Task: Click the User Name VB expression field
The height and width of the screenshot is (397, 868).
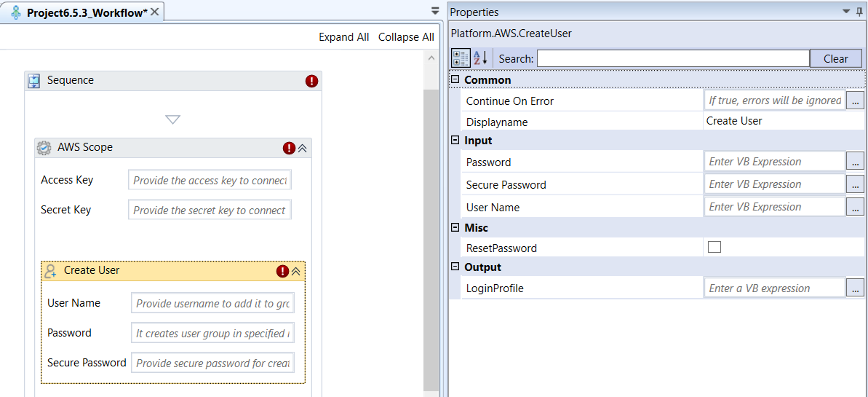Action: [x=775, y=206]
